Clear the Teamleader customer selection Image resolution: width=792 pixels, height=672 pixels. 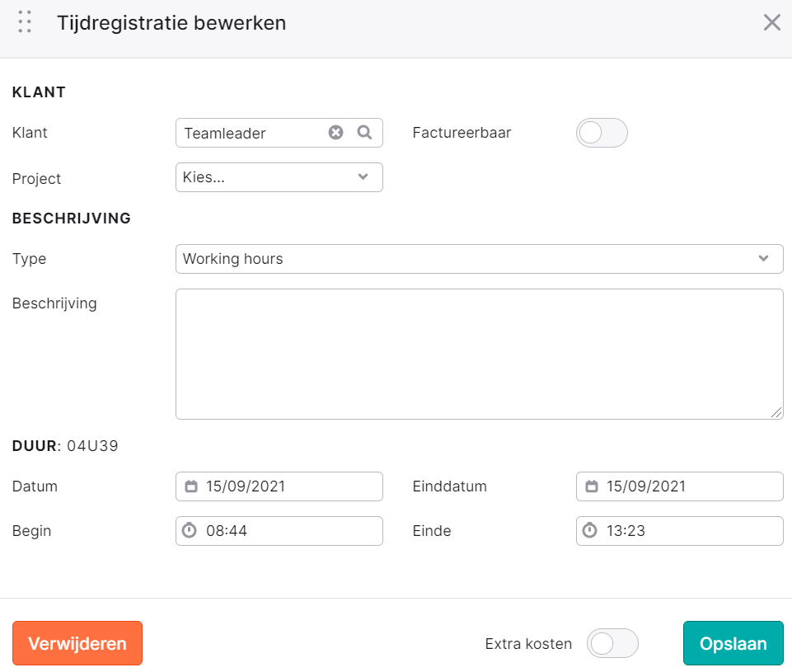336,133
